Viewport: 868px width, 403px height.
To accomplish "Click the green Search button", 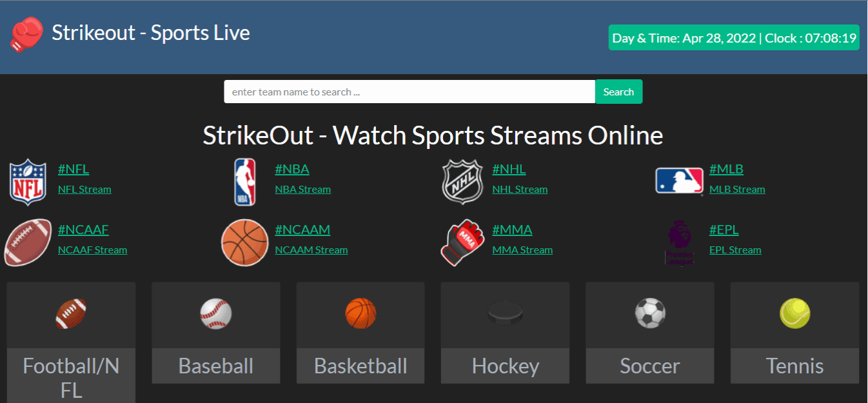I will pos(618,92).
